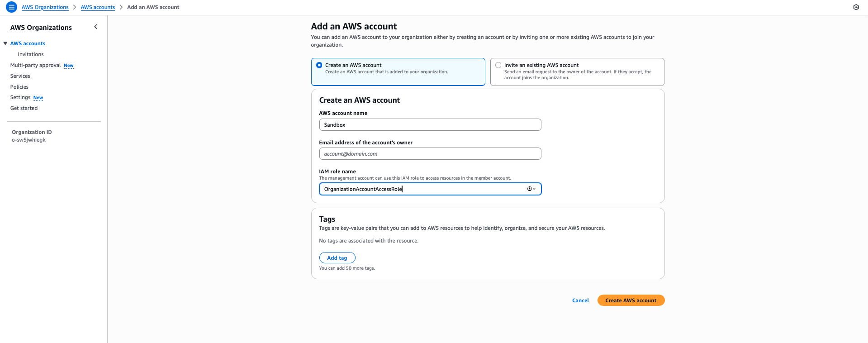The image size is (868, 343).
Task: Open Settings in the sidebar
Action: pos(20,97)
